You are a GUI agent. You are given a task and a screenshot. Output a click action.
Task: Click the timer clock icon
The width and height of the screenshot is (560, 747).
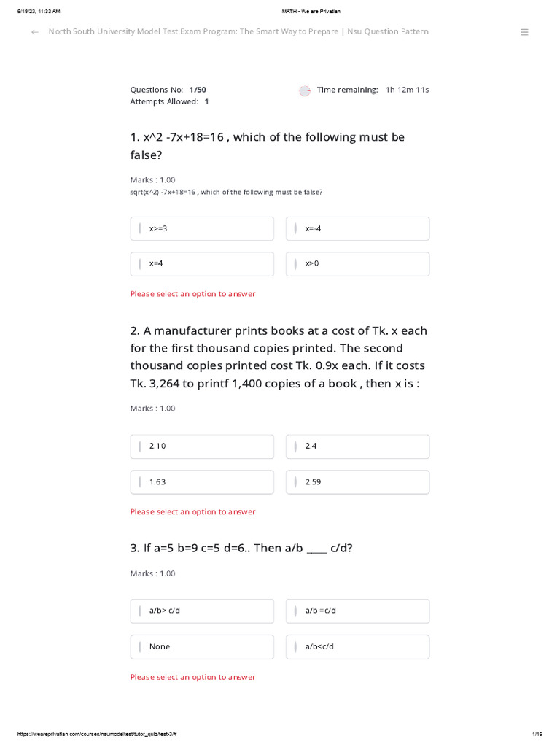305,90
